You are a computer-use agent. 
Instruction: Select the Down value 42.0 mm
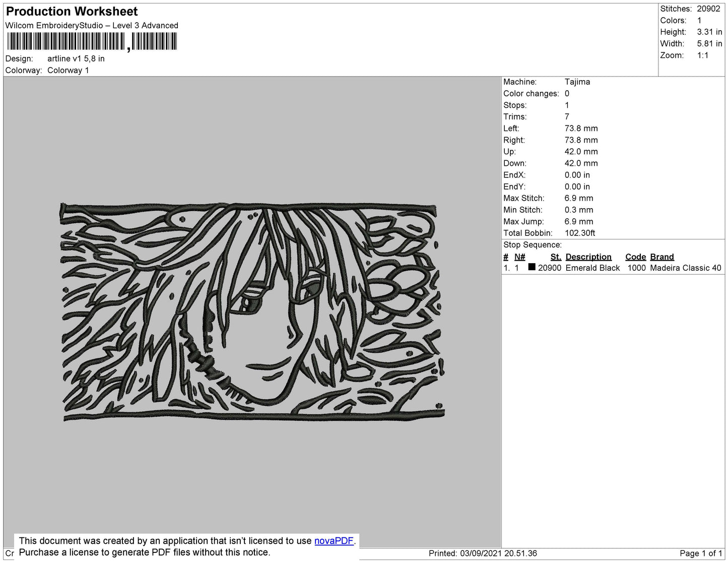(x=581, y=163)
